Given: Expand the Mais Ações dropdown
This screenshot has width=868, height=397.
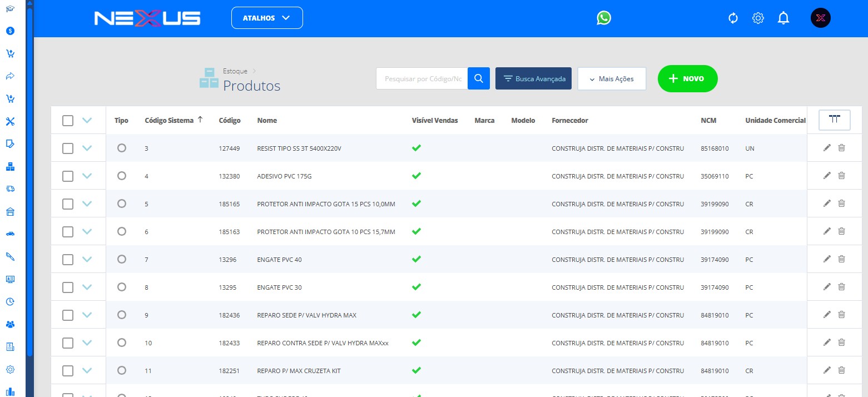Looking at the screenshot, I should pos(612,79).
